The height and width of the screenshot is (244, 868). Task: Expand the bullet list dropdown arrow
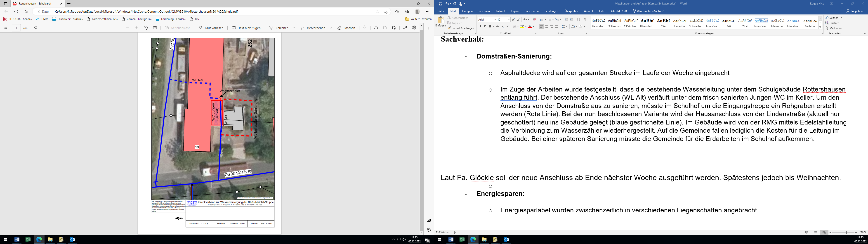545,20
